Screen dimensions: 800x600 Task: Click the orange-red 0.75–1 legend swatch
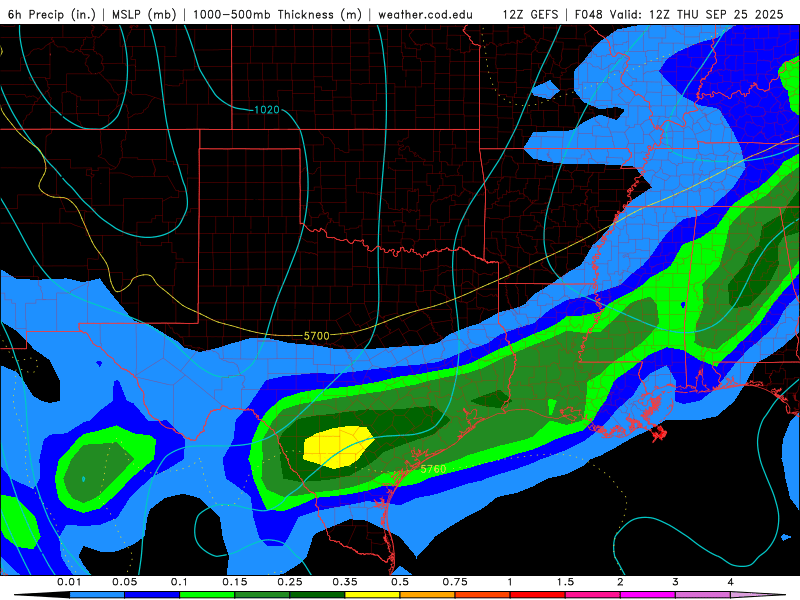[x=483, y=595]
